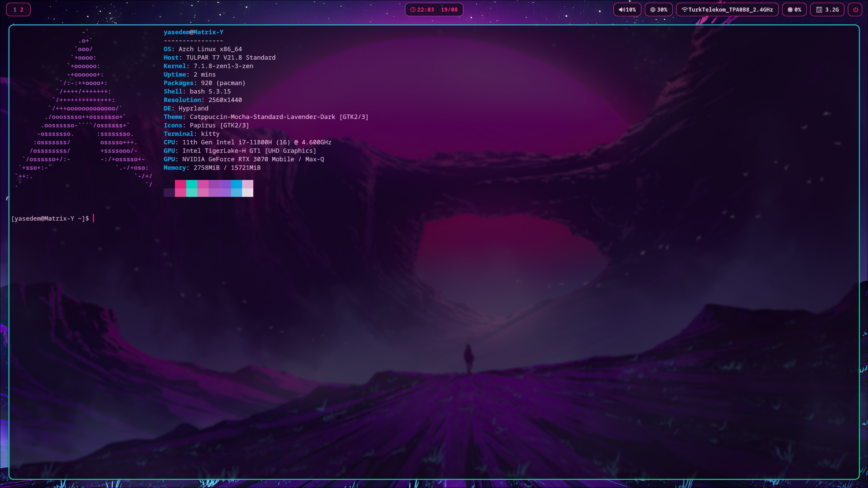Viewport: 868px width, 488px height.
Task: Click the OS line Arch Linux x86_64
Action: 203,49
